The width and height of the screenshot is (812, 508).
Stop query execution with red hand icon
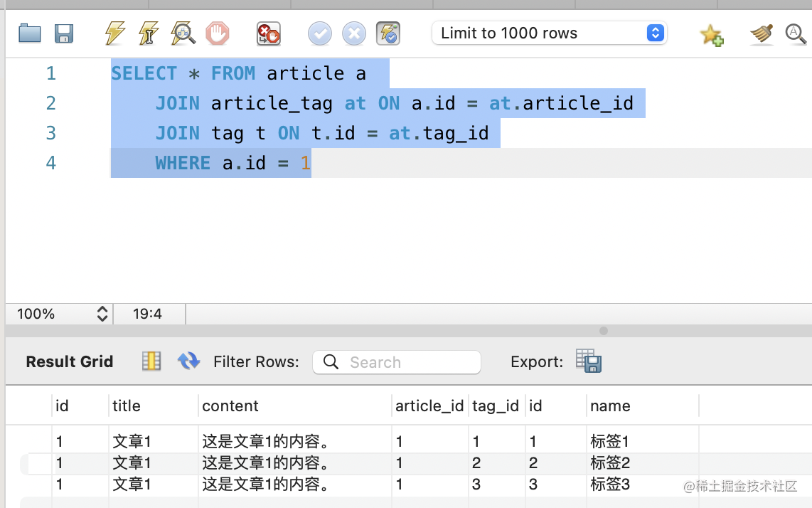pyautogui.click(x=218, y=33)
